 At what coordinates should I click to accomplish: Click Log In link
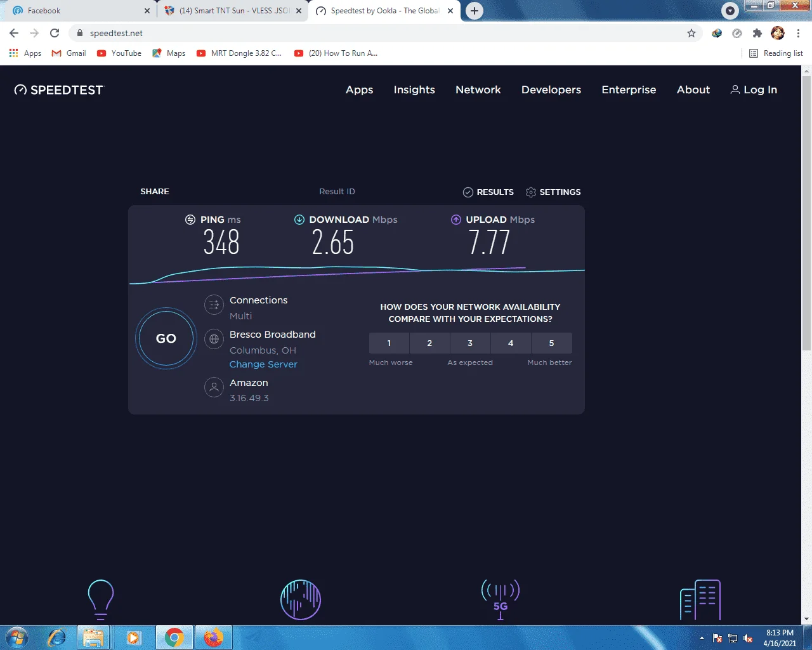click(754, 90)
